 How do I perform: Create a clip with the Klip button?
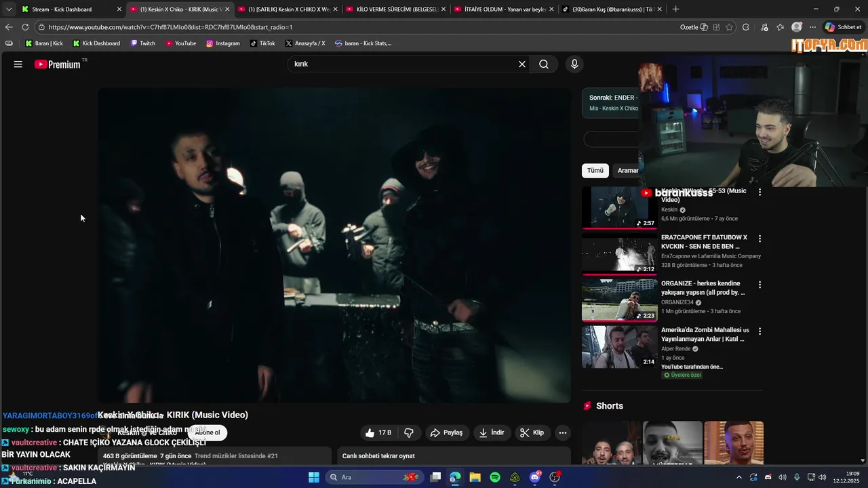click(x=532, y=432)
